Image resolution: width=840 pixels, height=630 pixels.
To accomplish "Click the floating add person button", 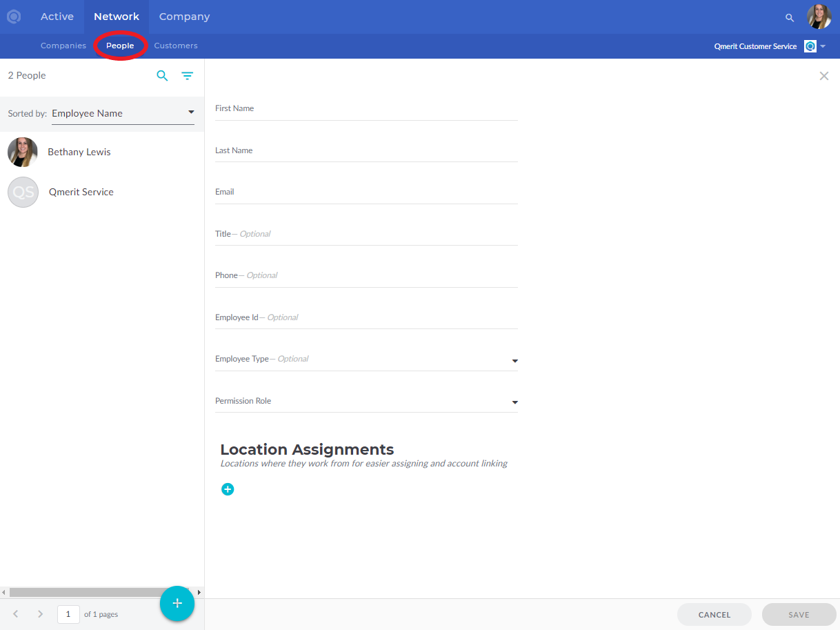I will pyautogui.click(x=177, y=603).
